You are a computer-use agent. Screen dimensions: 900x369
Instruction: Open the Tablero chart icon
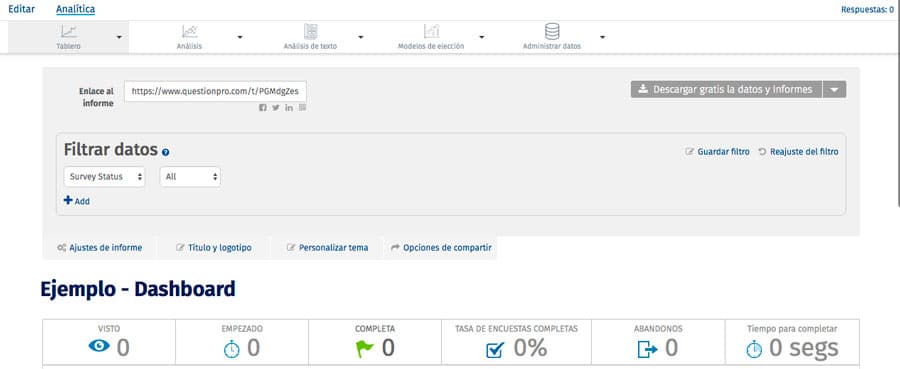tap(69, 32)
